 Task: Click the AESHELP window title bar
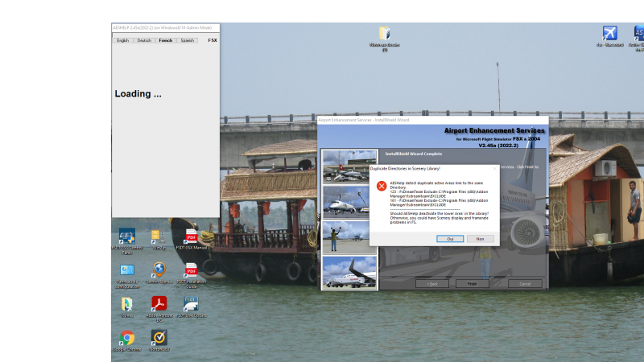coord(166,28)
